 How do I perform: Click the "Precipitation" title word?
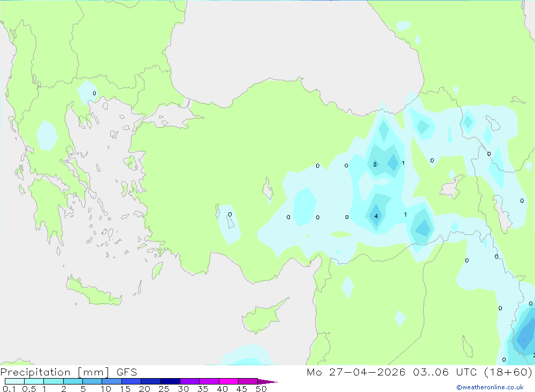(x=35, y=372)
